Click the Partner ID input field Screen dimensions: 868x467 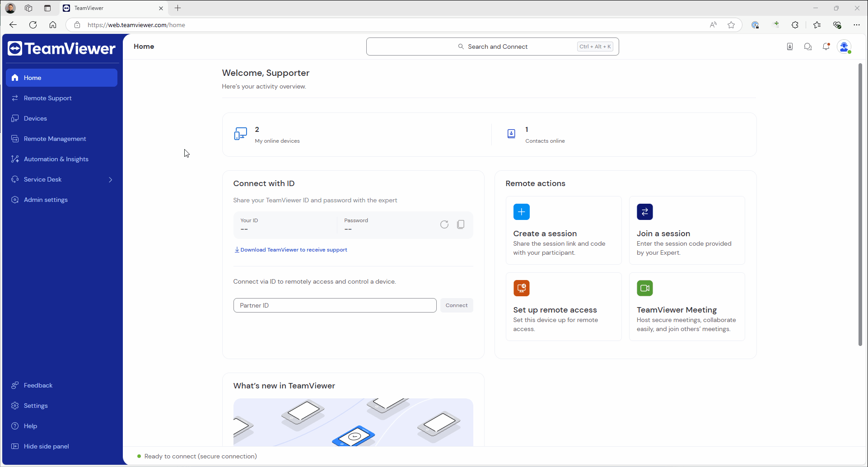click(335, 305)
